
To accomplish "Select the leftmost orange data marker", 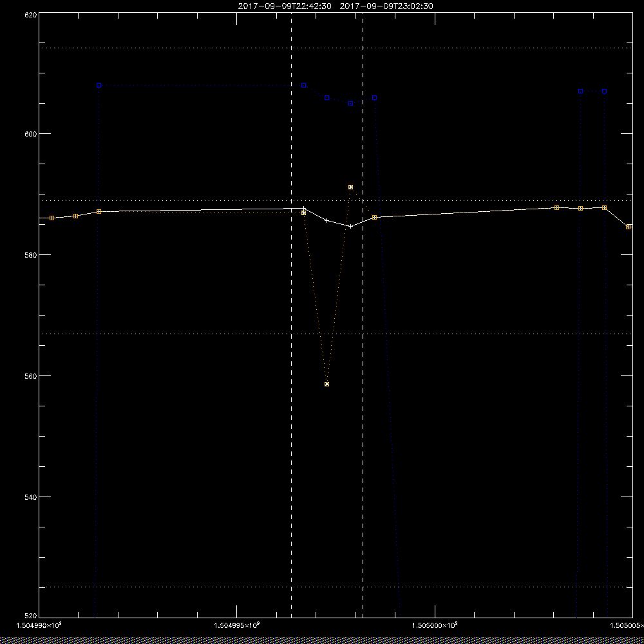I will (x=52, y=218).
